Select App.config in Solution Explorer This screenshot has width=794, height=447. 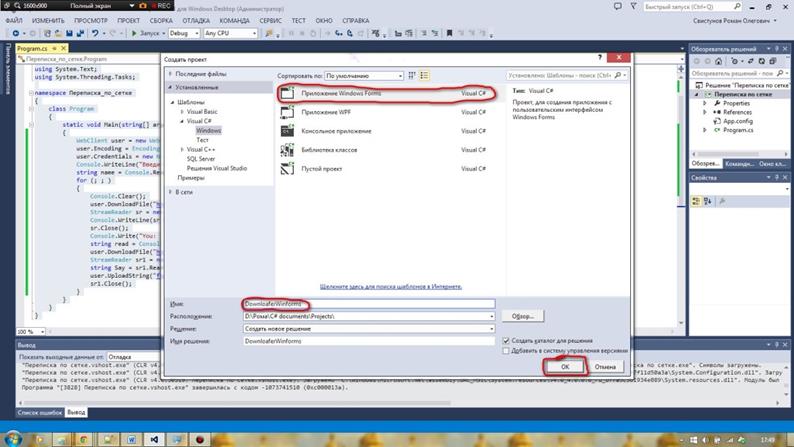pos(738,121)
